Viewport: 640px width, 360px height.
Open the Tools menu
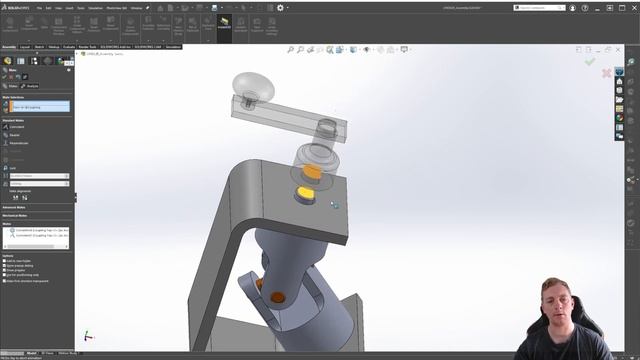[81, 8]
